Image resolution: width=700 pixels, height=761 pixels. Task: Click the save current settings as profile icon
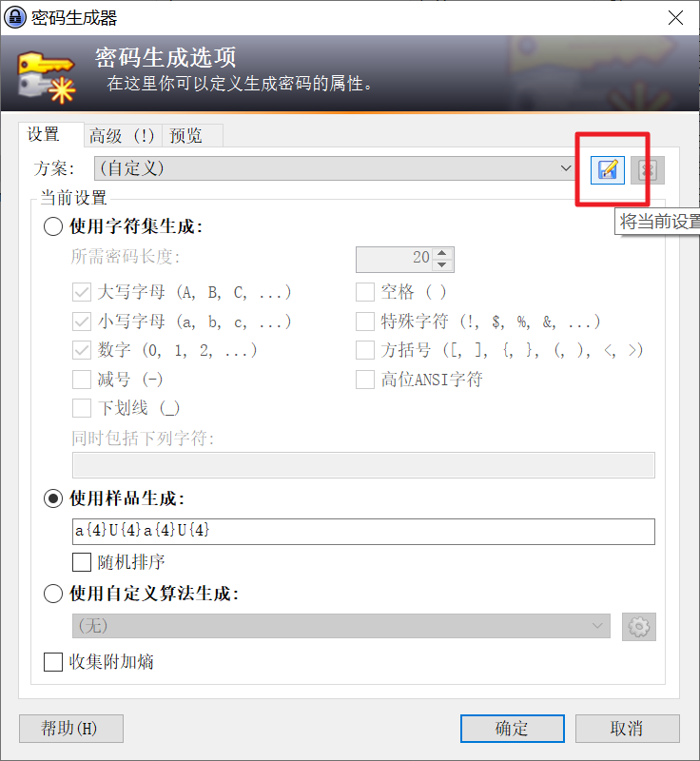[x=608, y=170]
